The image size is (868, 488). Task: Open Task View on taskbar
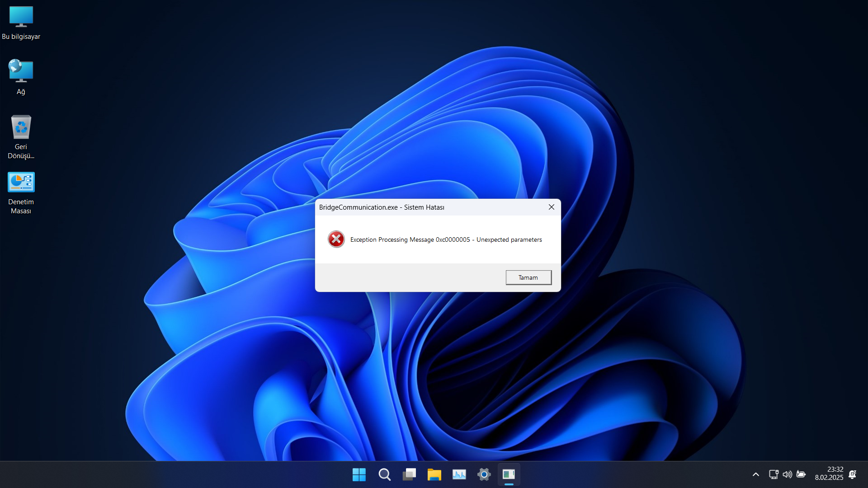(x=409, y=474)
